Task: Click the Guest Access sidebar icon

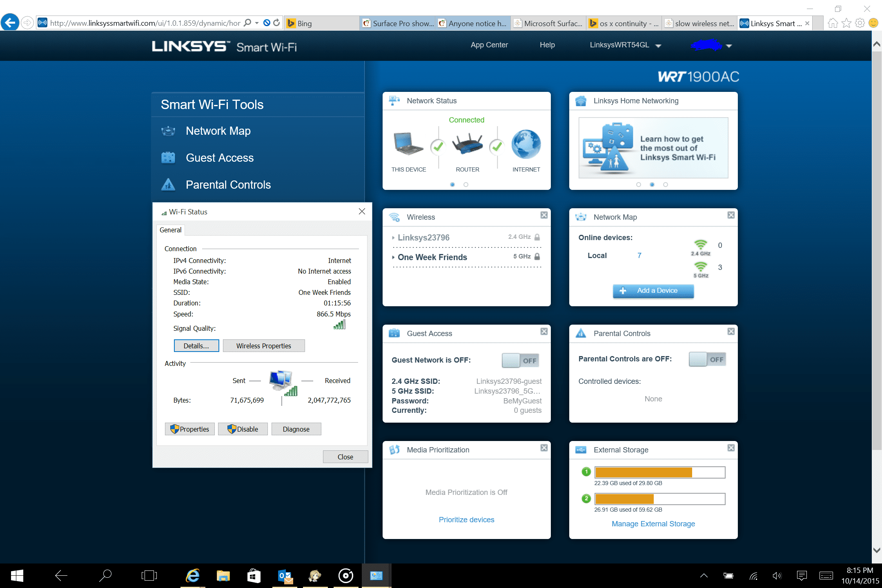Action: pyautogui.click(x=168, y=158)
